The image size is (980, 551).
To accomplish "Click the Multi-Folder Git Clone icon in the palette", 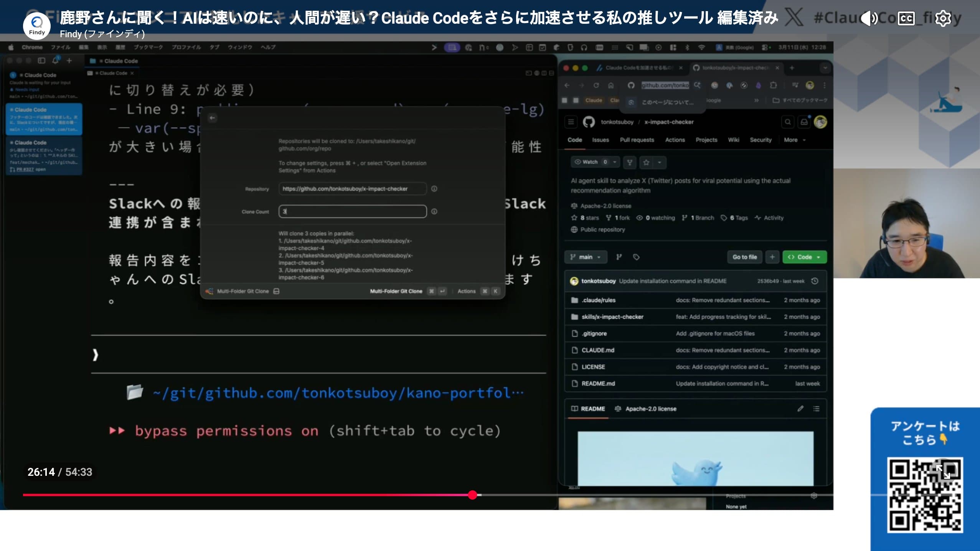I will 210,291.
